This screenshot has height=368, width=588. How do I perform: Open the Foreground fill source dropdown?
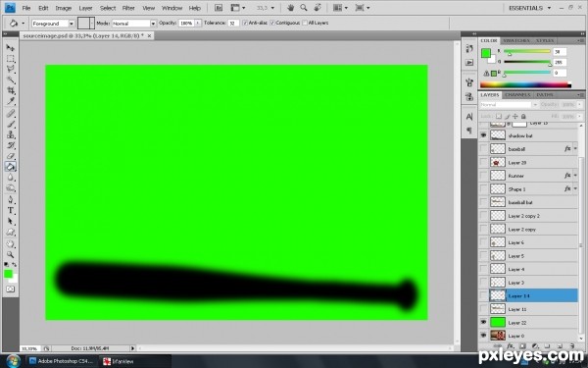[72, 24]
